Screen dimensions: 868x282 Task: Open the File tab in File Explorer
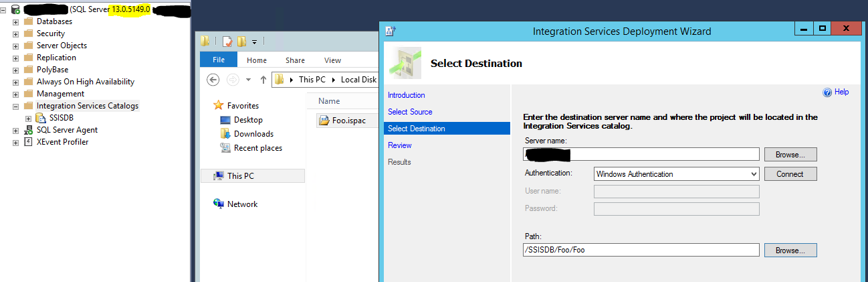(x=218, y=60)
